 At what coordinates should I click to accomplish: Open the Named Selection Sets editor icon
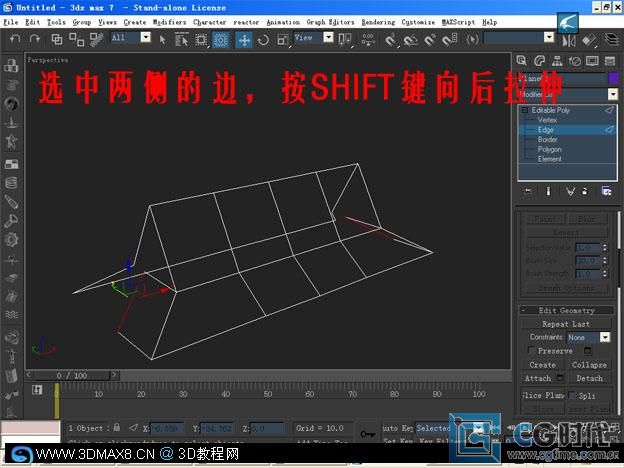click(472, 39)
